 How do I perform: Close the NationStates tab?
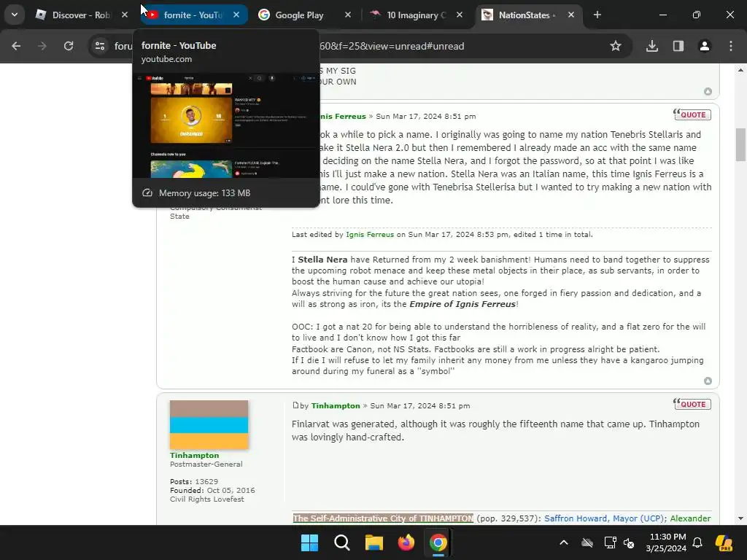coord(570,15)
